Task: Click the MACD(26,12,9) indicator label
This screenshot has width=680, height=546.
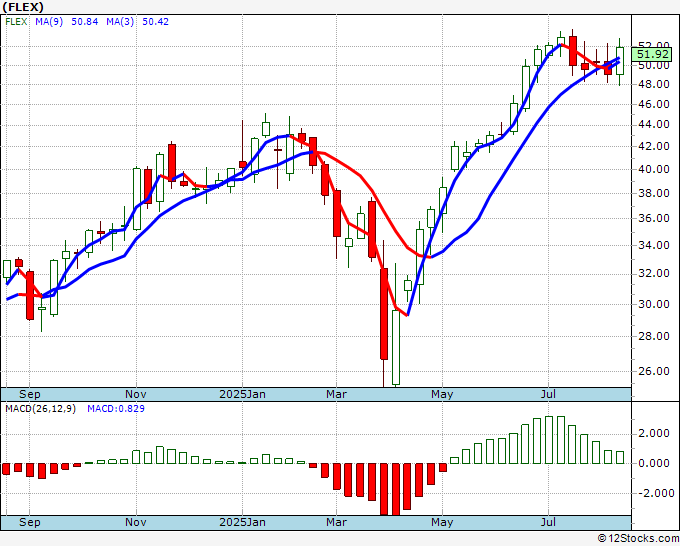Action: [40, 409]
